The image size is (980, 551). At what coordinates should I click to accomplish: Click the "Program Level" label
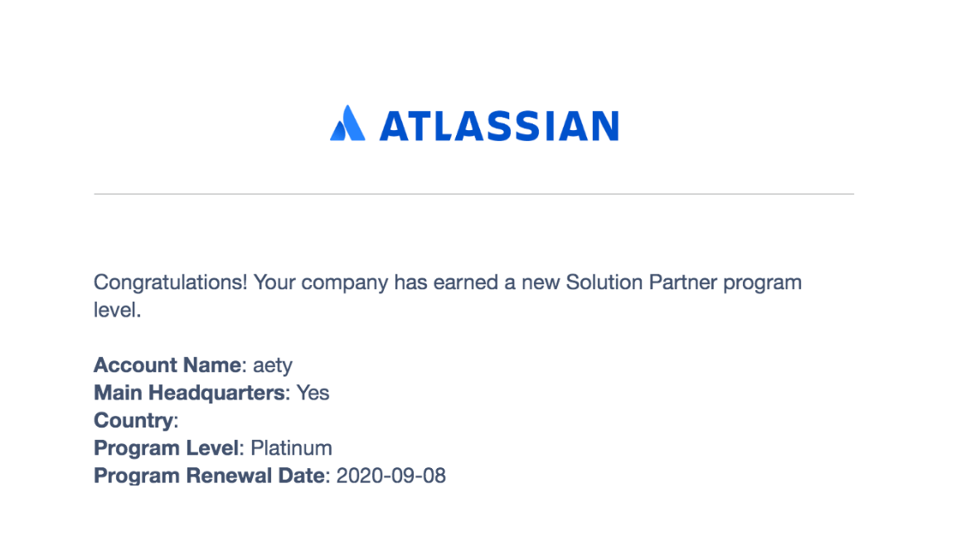(x=167, y=448)
